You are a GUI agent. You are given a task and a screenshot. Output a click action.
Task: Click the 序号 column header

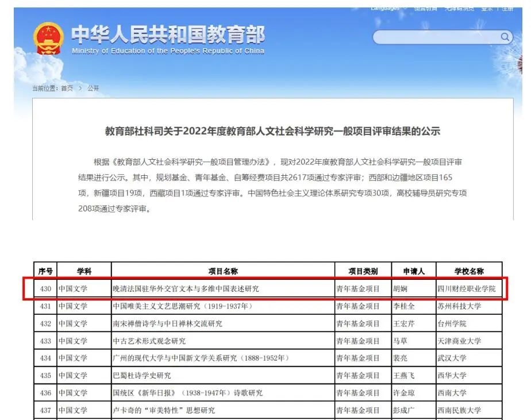[45, 271]
